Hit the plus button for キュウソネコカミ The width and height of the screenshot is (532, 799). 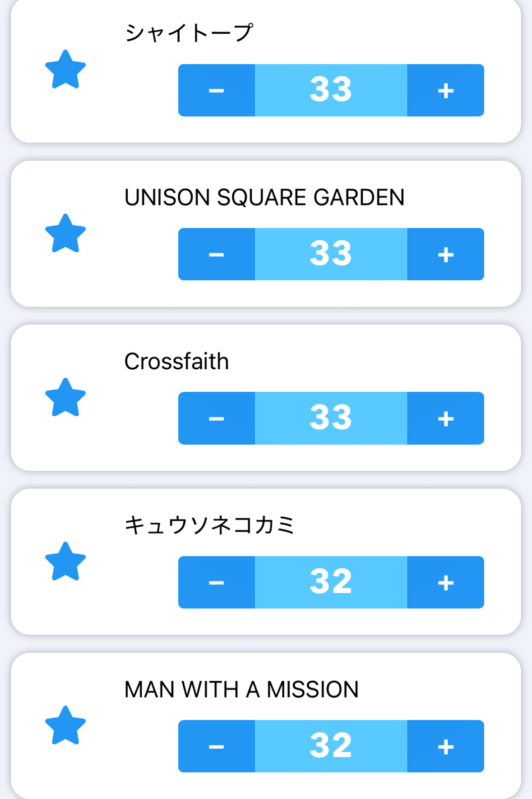(x=446, y=582)
